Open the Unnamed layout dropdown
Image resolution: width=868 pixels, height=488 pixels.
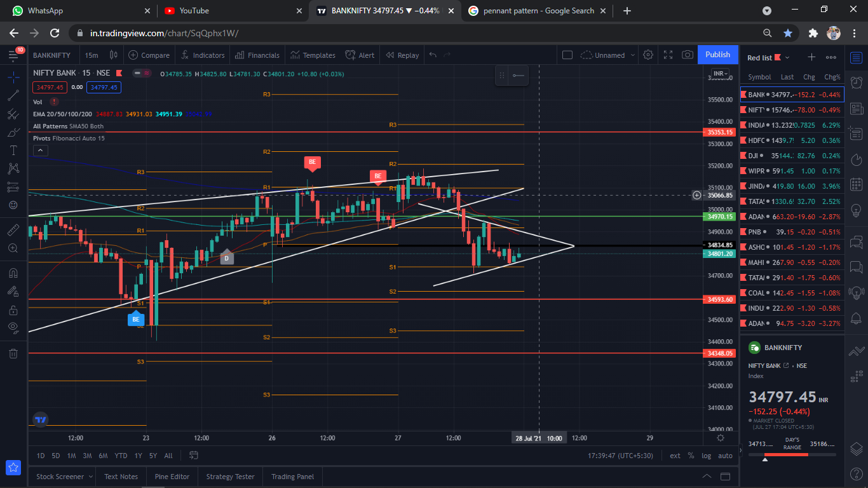coord(608,55)
